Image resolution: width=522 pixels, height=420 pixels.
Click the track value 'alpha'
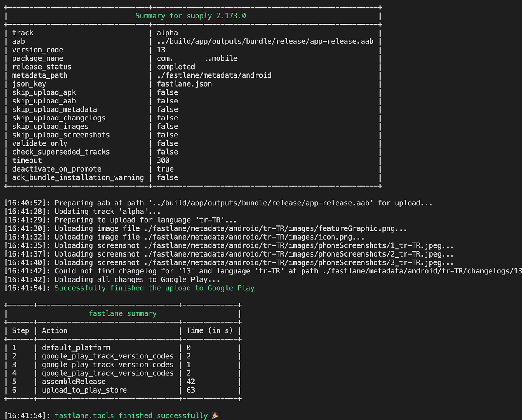pos(167,32)
